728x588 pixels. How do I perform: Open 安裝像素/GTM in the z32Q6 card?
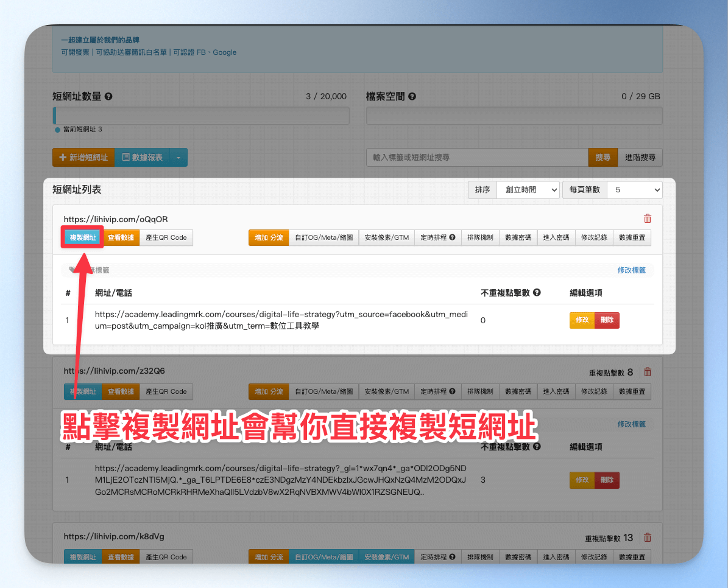[x=387, y=391]
